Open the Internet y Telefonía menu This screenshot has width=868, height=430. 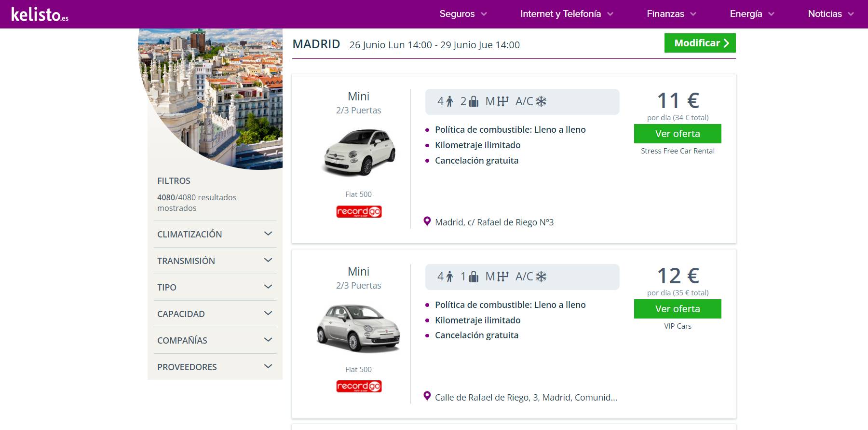[567, 14]
